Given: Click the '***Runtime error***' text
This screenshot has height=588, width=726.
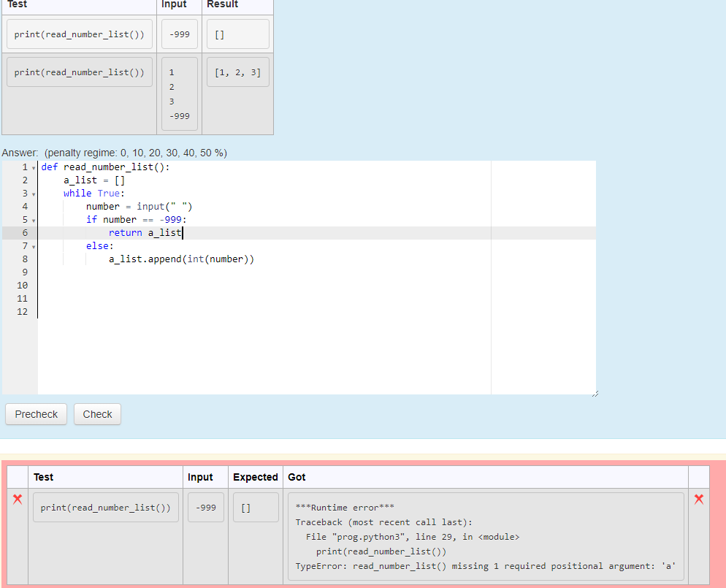Looking at the screenshot, I should pos(345,508).
